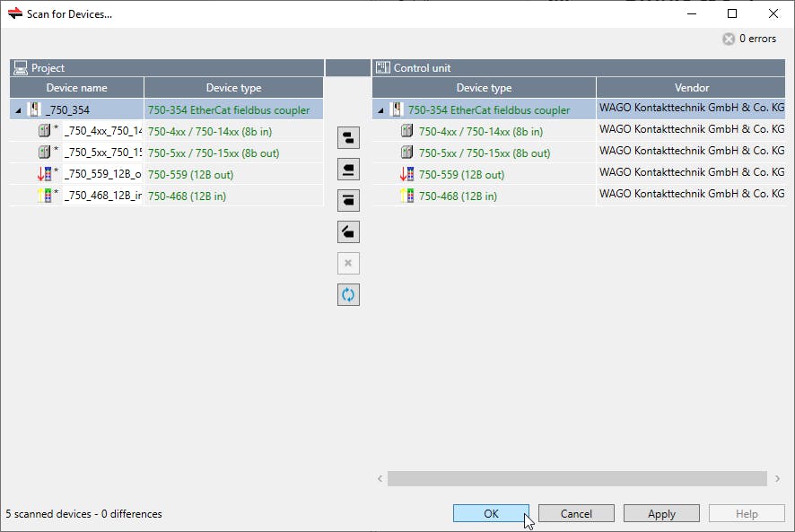Click the Control unit's Device type column header
The height and width of the screenshot is (532, 795).
pyautogui.click(x=484, y=88)
